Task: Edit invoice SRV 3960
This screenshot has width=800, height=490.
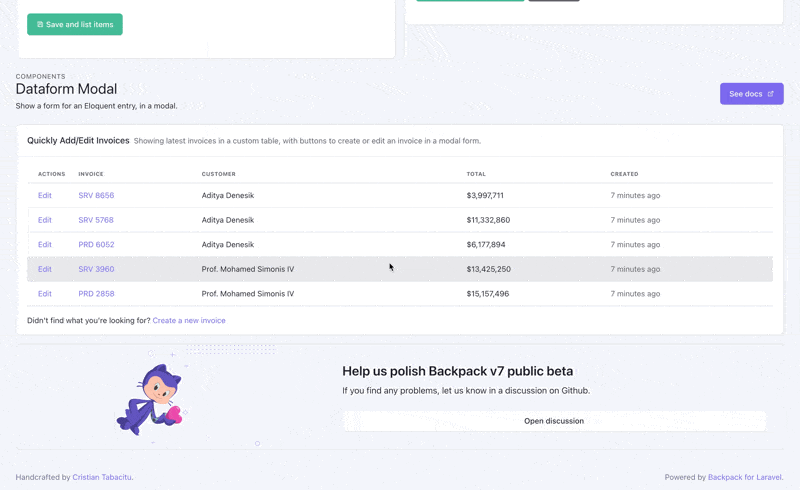Action: click(45, 269)
